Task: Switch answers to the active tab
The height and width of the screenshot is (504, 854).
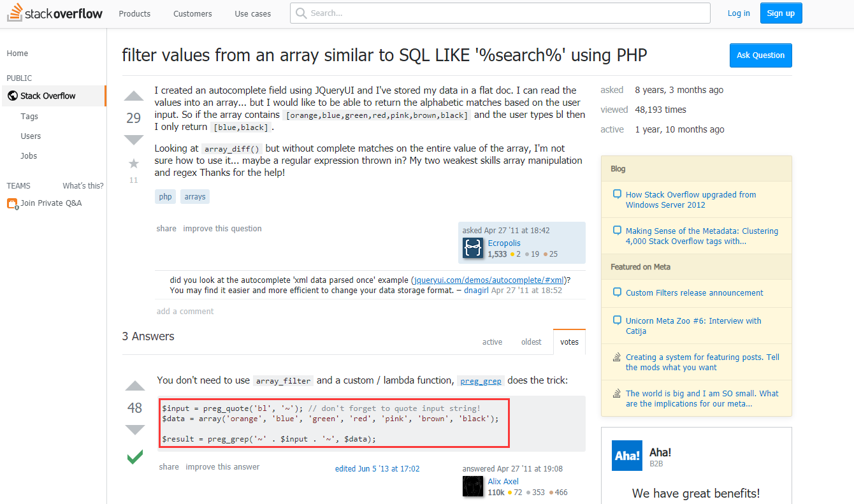Action: 492,342
